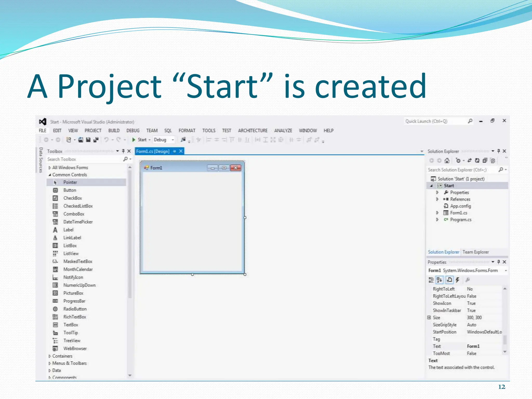Select Program.cs in Solution Explorer

[460, 220]
